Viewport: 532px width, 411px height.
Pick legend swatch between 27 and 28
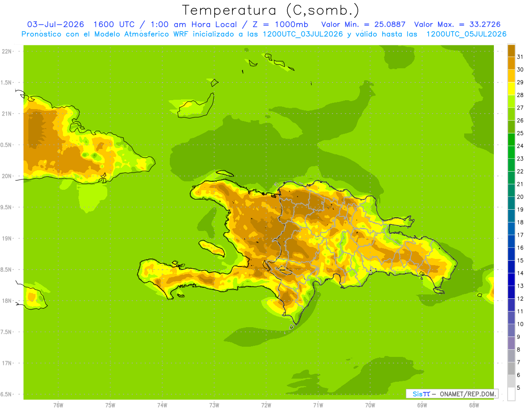click(511, 102)
